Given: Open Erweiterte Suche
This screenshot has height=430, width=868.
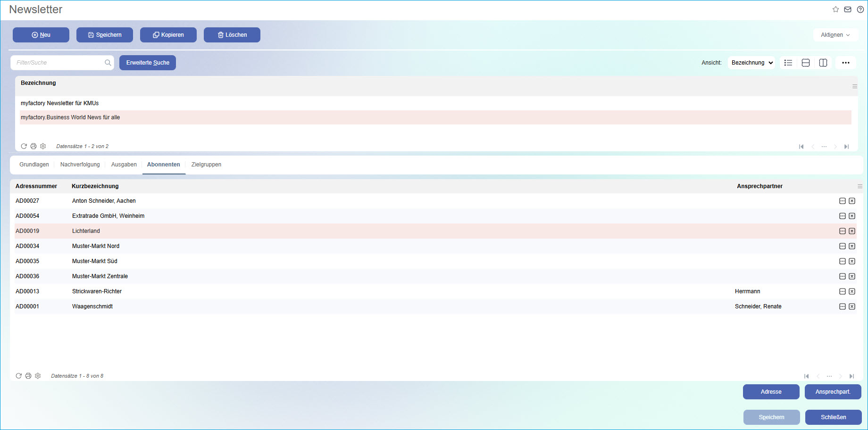Looking at the screenshot, I should pos(148,63).
